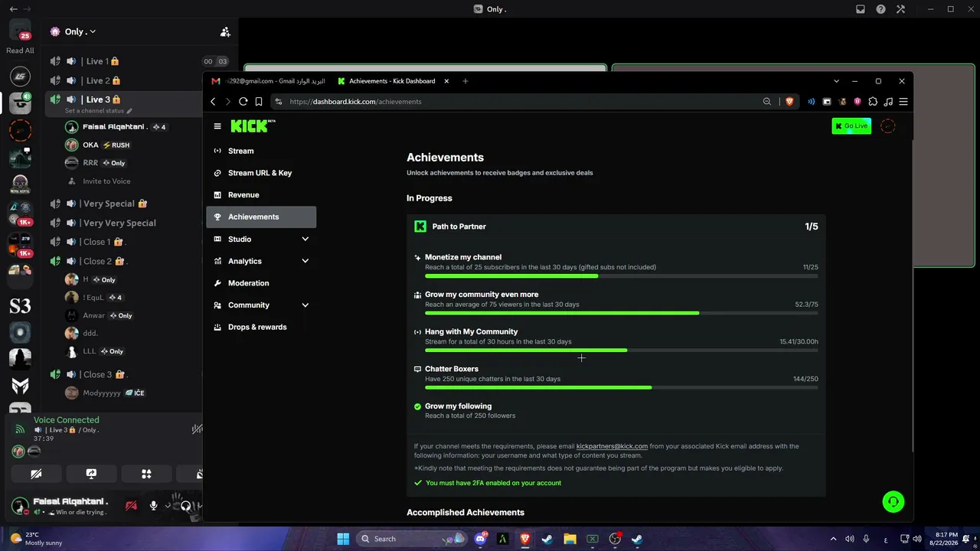This screenshot has height=551, width=980.
Task: Click the Chatter Boxes progress bar
Action: click(x=621, y=388)
